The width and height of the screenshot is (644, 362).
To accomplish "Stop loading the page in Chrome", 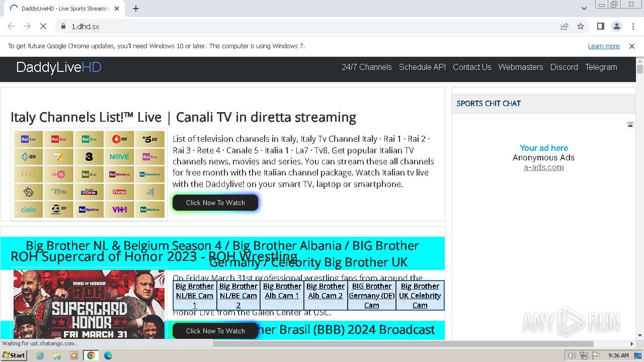I will [x=43, y=26].
